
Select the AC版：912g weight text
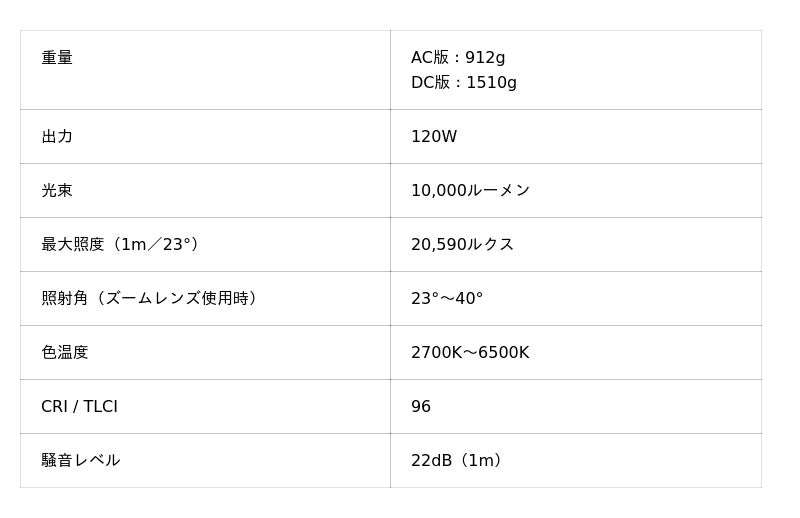point(458,58)
